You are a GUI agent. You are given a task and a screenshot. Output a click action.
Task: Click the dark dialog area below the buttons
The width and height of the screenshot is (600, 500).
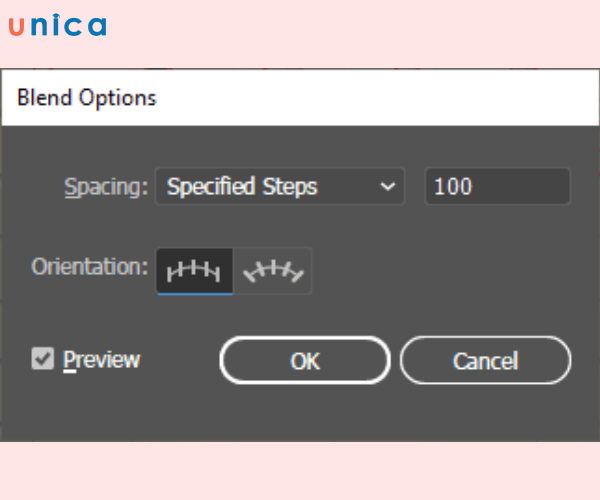[300, 415]
